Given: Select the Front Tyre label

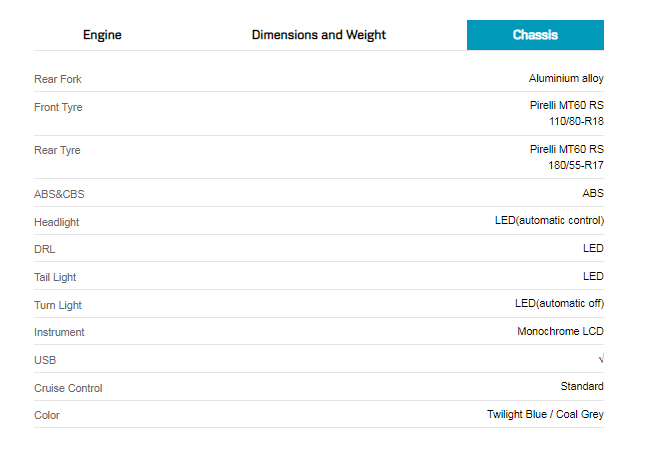Looking at the screenshot, I should click(x=58, y=107).
